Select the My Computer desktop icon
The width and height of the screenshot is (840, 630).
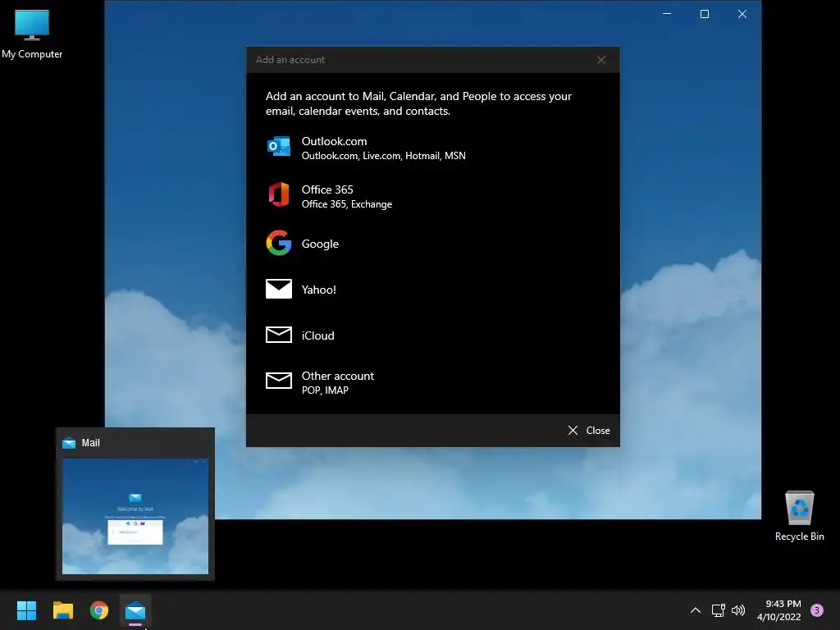click(32, 34)
